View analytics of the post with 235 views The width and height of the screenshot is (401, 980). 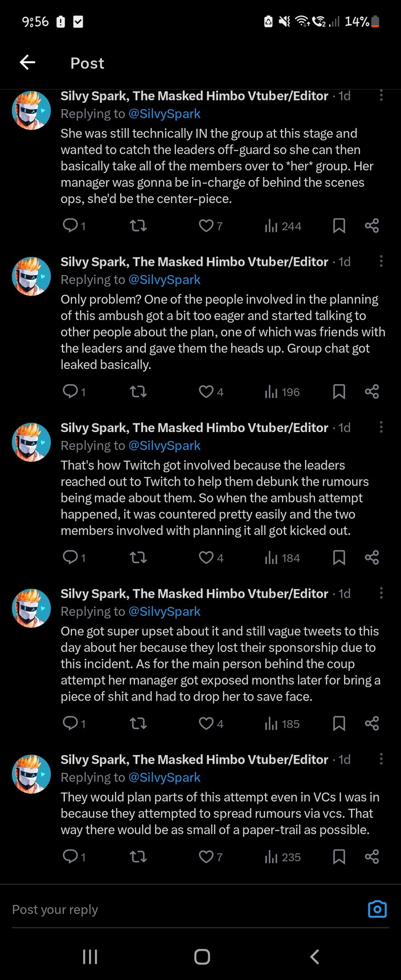pos(282,857)
